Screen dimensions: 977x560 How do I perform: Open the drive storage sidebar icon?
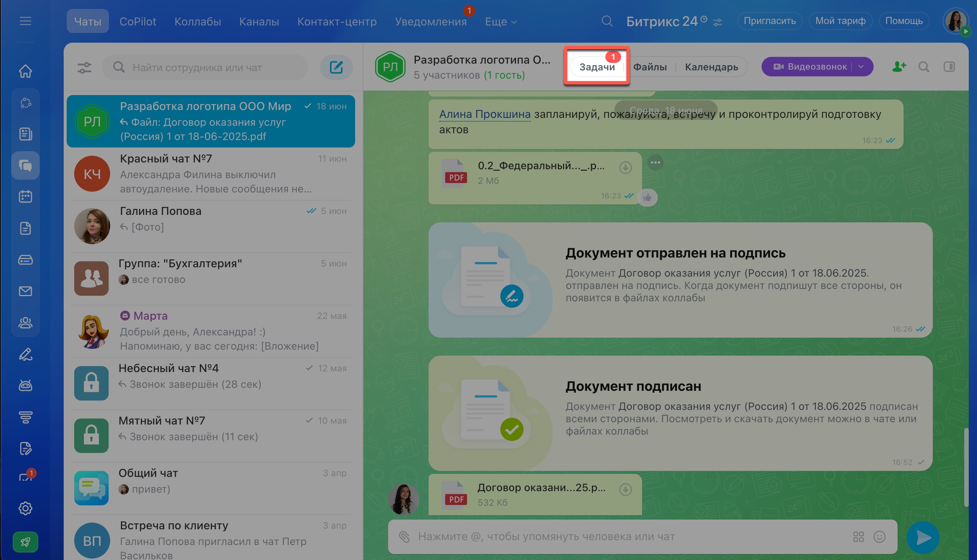(25, 260)
